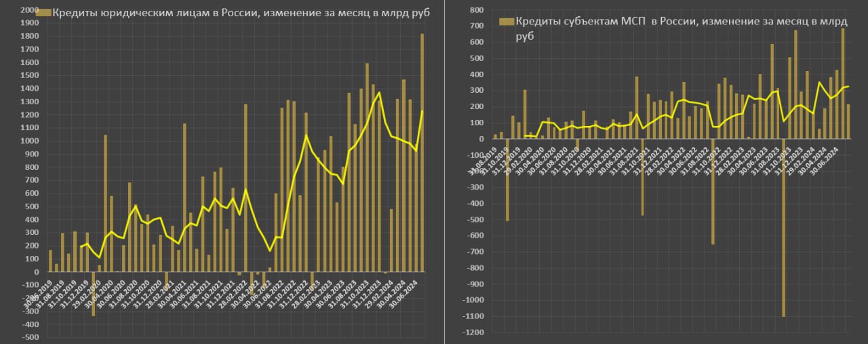Click the vertical divider between the two charts
868x344 pixels.
point(445,172)
